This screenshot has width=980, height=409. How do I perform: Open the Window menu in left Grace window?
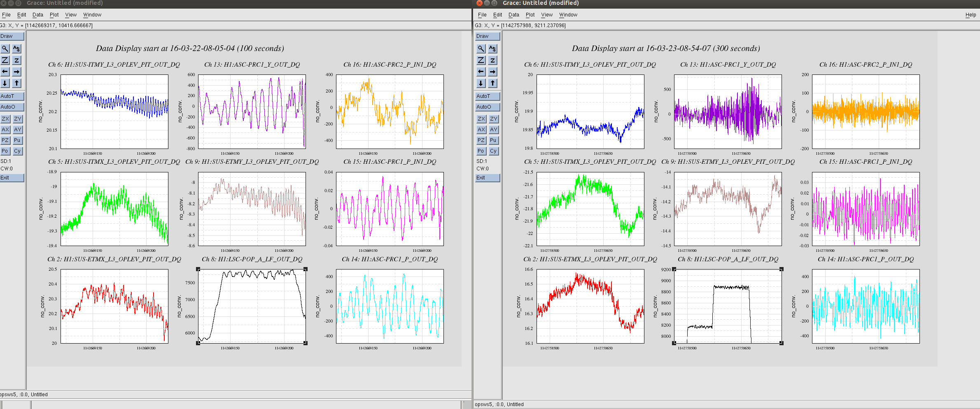point(92,15)
